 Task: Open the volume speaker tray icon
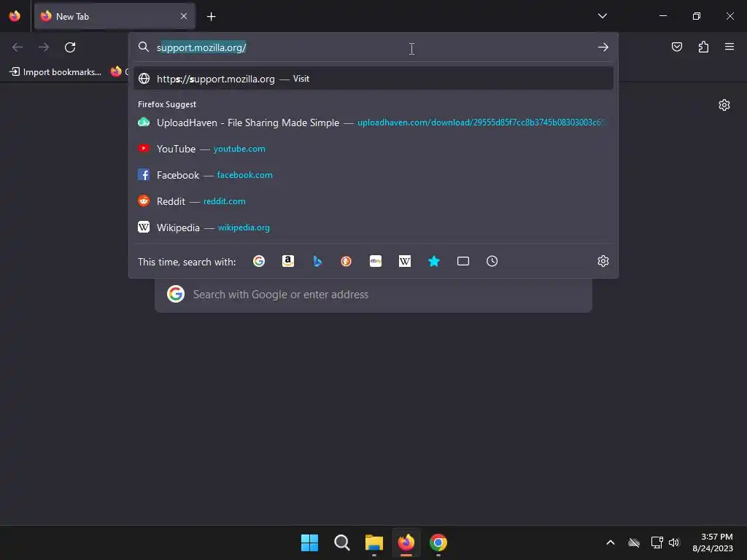pos(673,542)
